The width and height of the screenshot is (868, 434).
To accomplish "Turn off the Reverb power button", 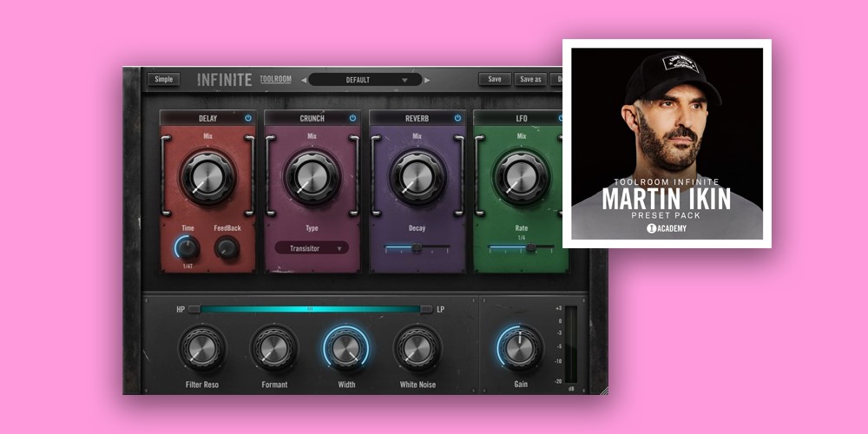I will (457, 118).
